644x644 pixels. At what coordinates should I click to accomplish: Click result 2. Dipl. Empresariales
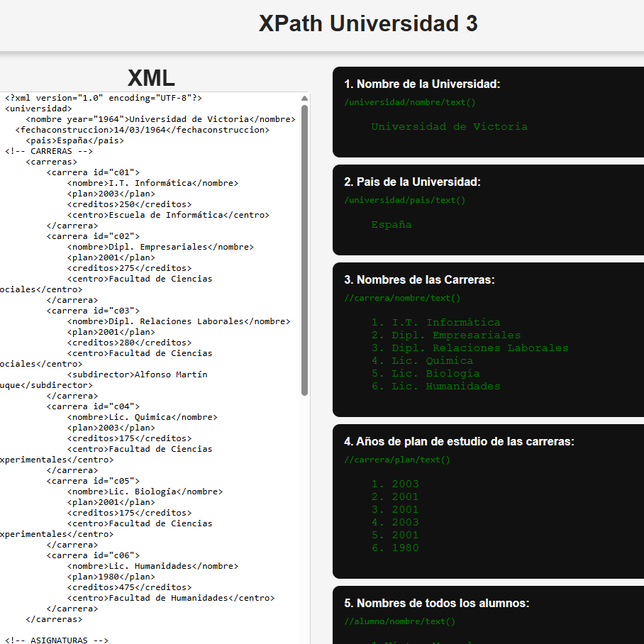pos(446,335)
